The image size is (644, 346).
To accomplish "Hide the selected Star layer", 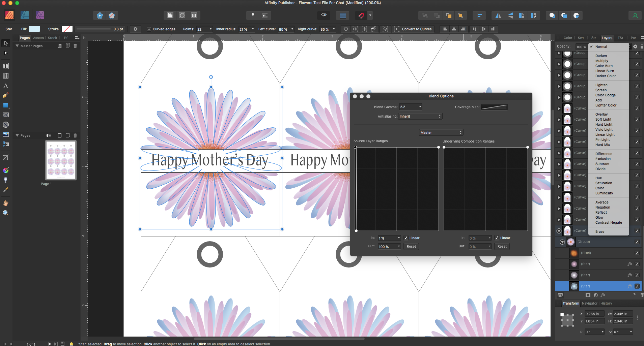I will click(x=637, y=286).
